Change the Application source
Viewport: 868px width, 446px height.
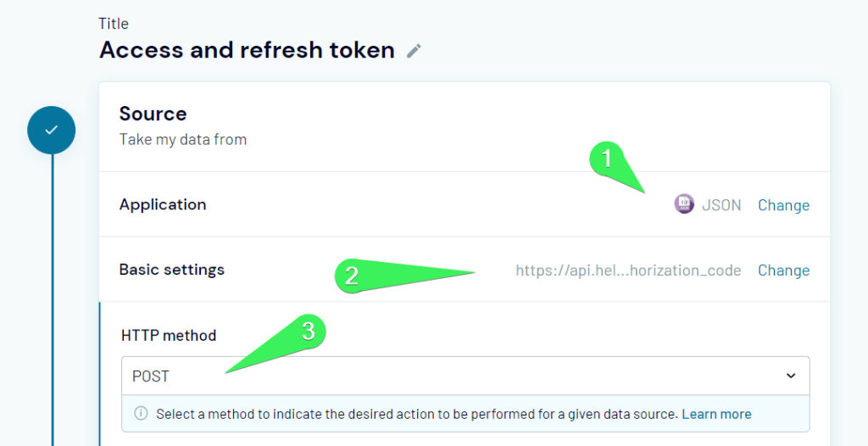[x=784, y=205]
